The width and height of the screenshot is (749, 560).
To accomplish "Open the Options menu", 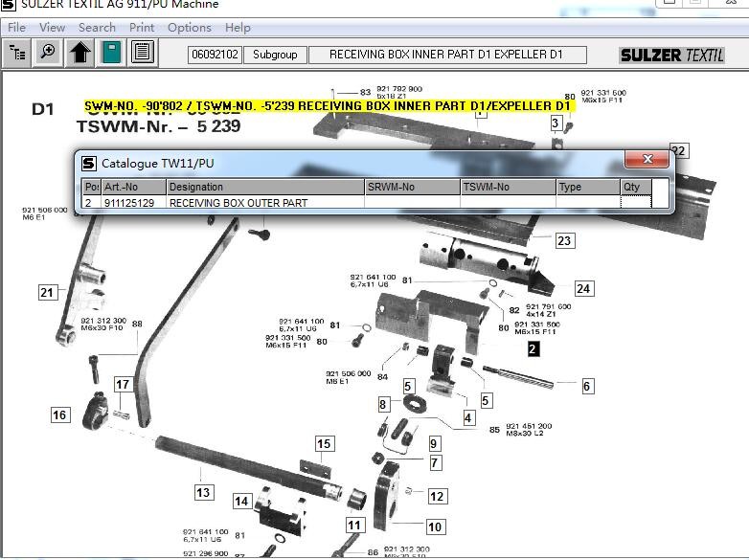I will click(189, 28).
